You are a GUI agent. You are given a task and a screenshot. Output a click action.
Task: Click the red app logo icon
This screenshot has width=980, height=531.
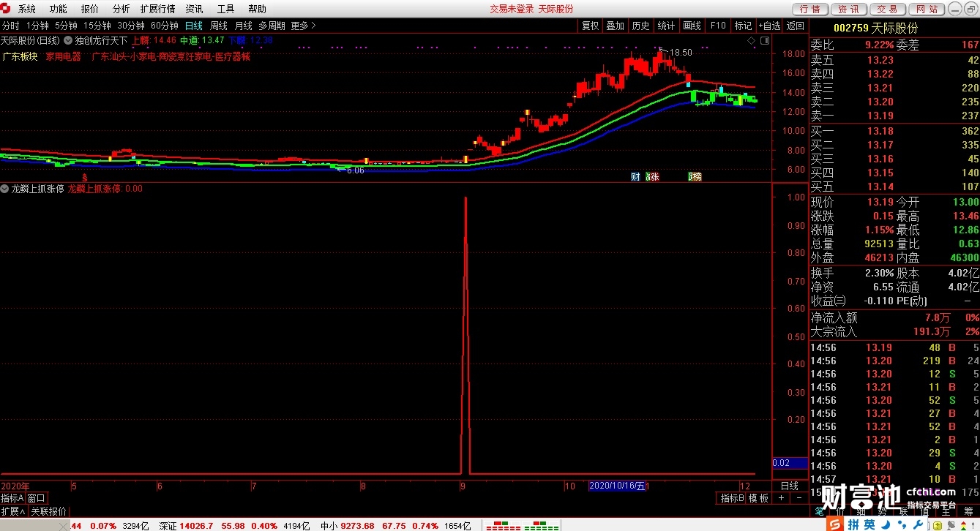point(7,9)
